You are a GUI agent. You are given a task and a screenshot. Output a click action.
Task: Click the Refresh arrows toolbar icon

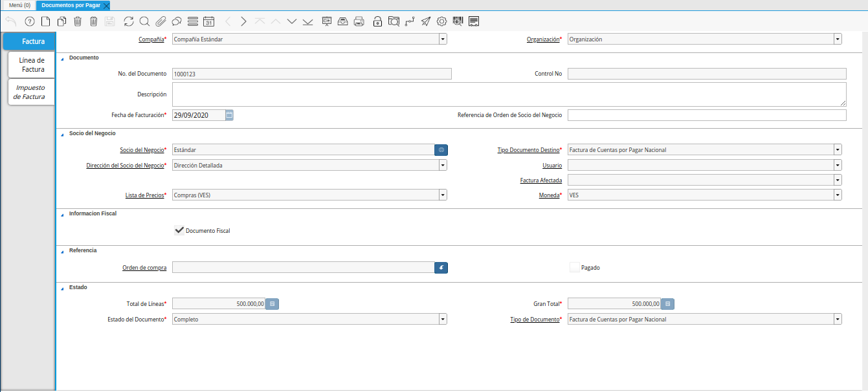129,21
